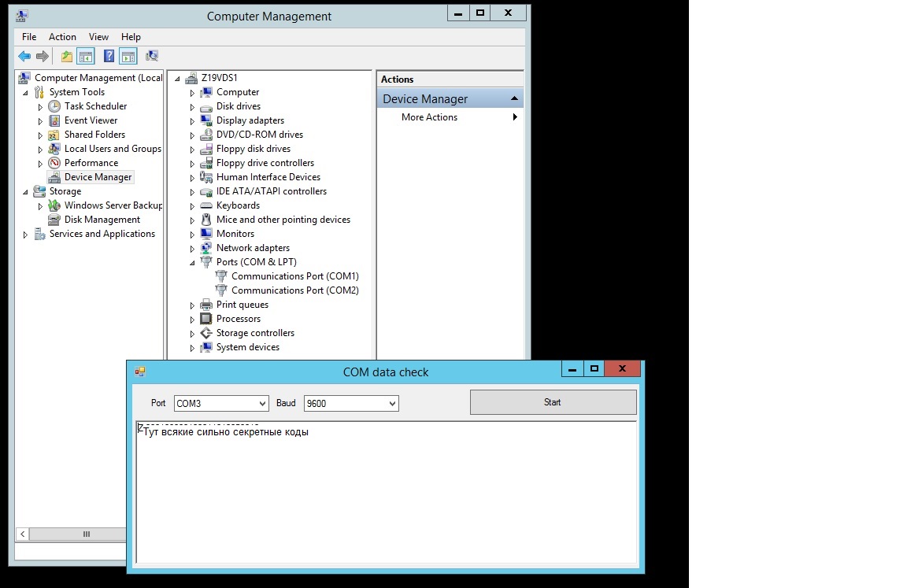The width and height of the screenshot is (907, 588).
Task: Click More Actions in the Actions pane
Action: point(429,117)
